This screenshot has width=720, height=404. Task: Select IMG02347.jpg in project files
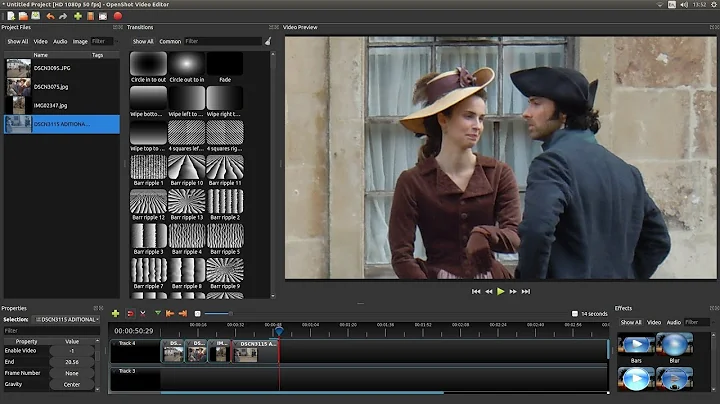[62, 106]
